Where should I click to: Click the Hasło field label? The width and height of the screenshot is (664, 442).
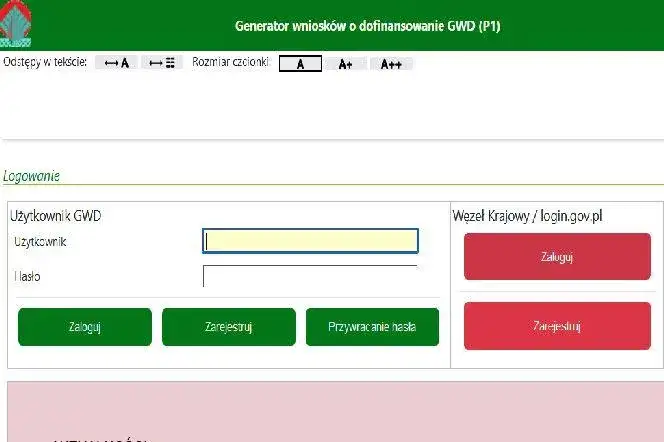tap(27, 276)
